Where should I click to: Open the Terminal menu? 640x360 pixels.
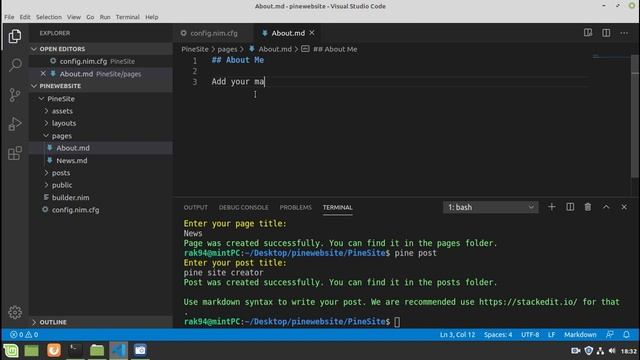point(127,17)
